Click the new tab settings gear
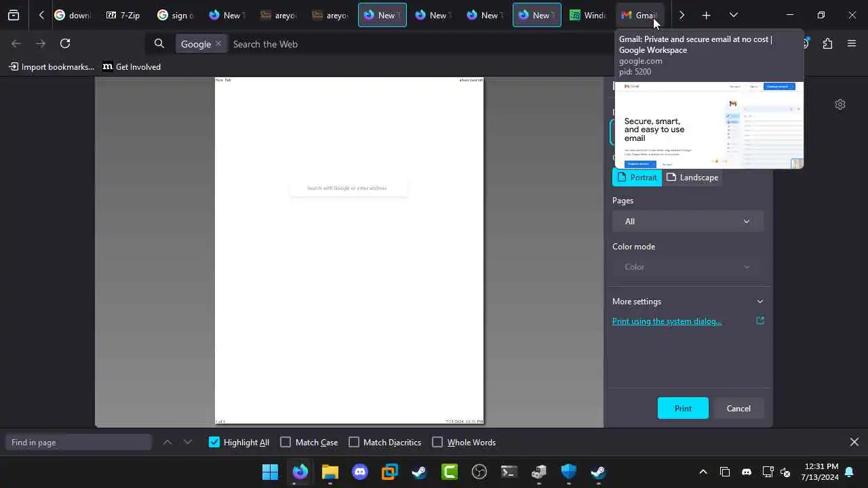This screenshot has height=488, width=868. 840,104
